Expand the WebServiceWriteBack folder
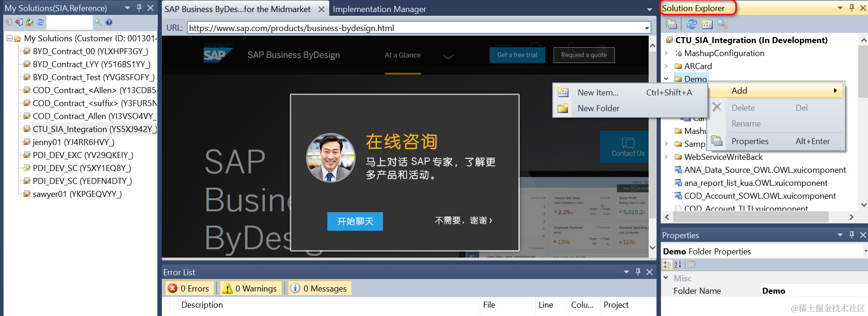The height and width of the screenshot is (316, 868). (666, 157)
